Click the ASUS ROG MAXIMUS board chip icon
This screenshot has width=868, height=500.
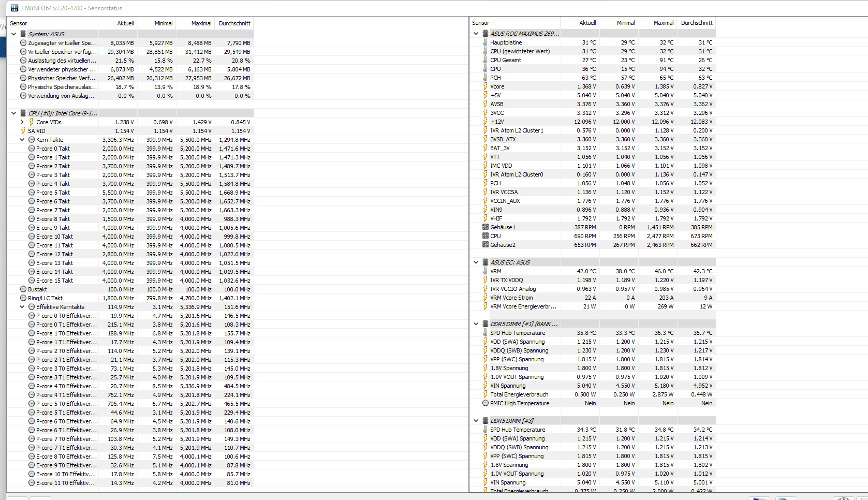click(486, 34)
